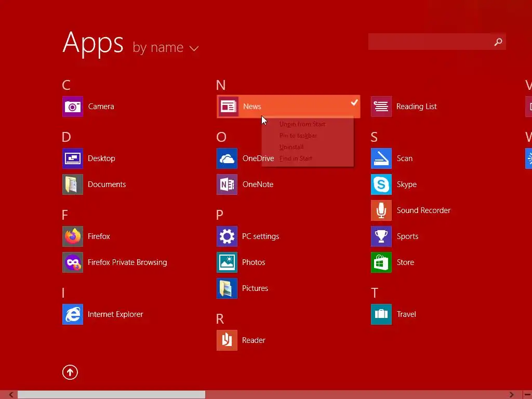
Task: Select the News app icon
Action: [x=228, y=107]
